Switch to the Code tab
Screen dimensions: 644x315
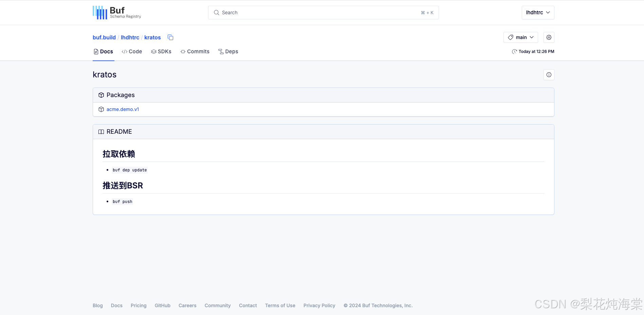pos(132,52)
